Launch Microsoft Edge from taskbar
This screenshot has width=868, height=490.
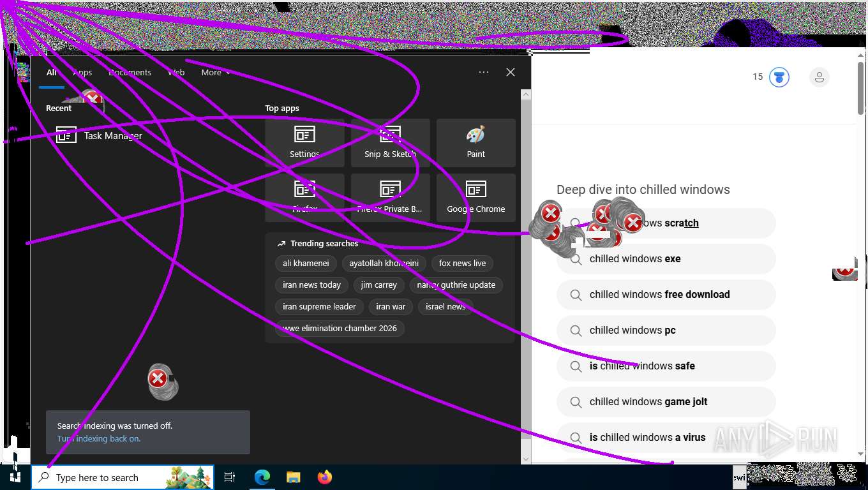coord(262,477)
